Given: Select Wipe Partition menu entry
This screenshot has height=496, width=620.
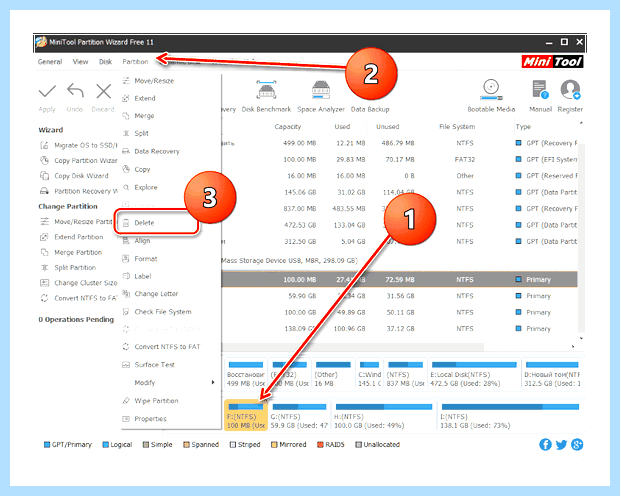Looking at the screenshot, I should [170, 401].
